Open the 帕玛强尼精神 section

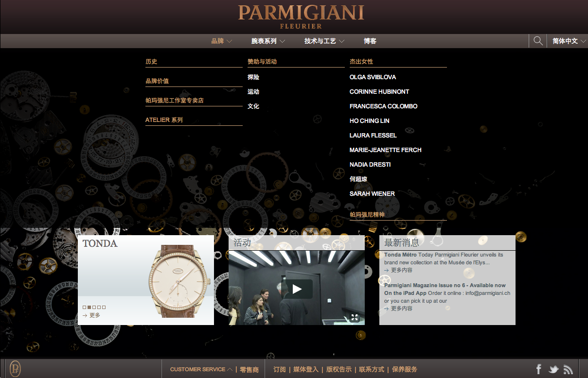[x=367, y=215]
